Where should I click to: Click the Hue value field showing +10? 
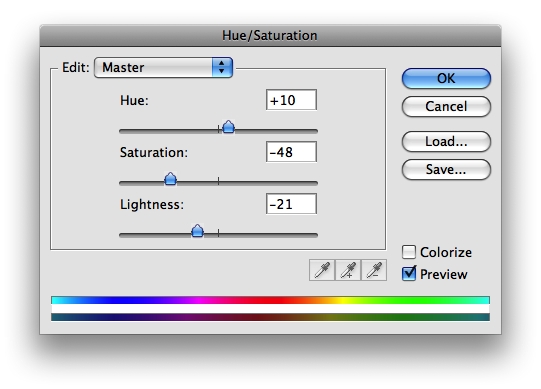pyautogui.click(x=292, y=100)
